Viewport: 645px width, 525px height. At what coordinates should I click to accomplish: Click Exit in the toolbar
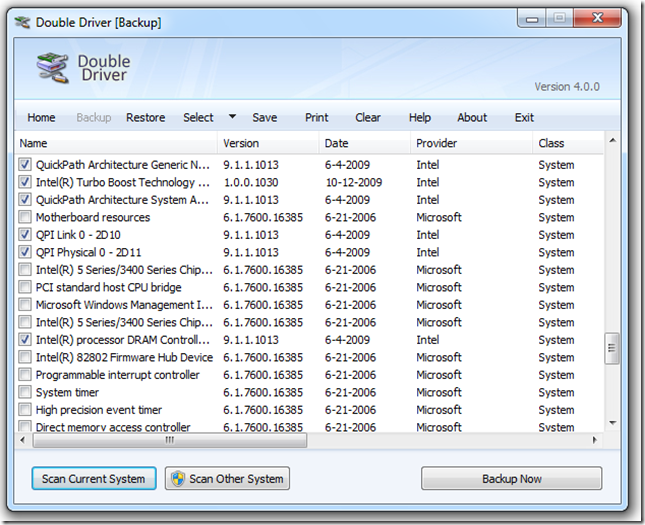[524, 118]
